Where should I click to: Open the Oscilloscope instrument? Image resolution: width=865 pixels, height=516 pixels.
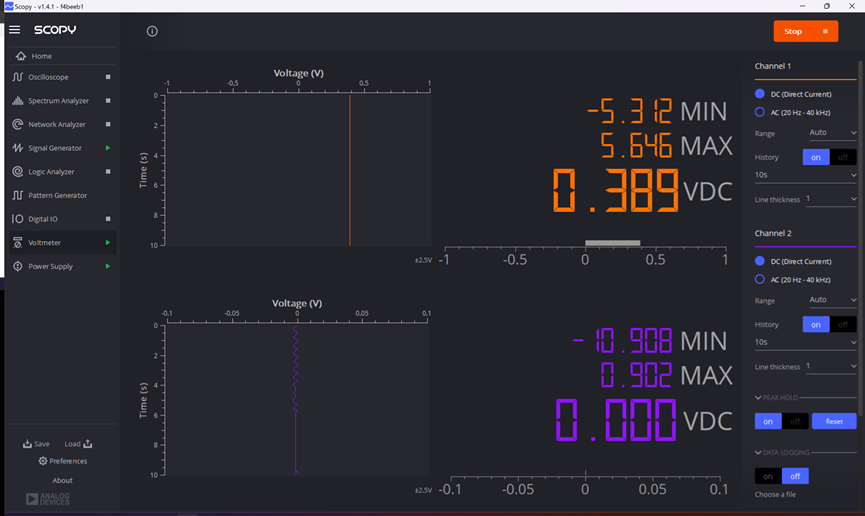tap(49, 77)
